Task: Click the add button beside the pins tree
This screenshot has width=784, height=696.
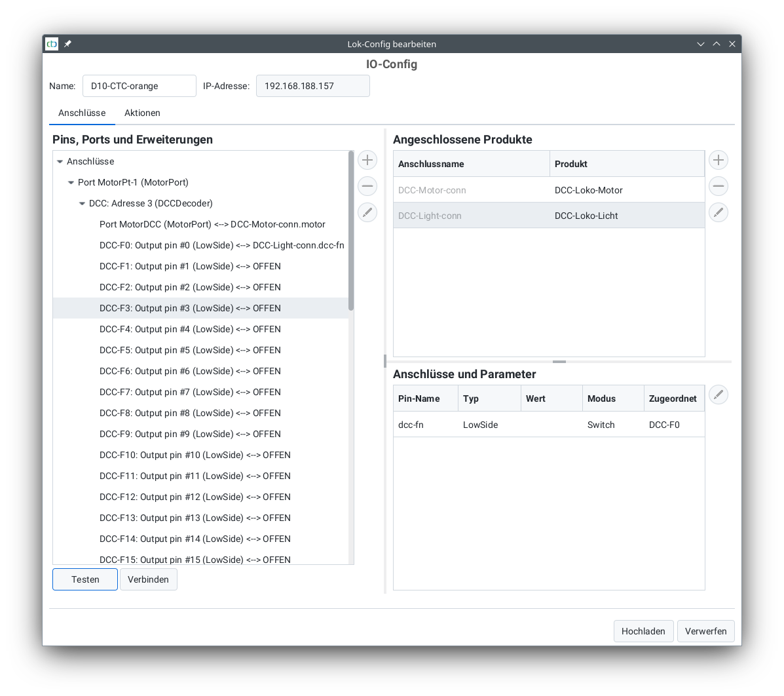Action: point(367,160)
